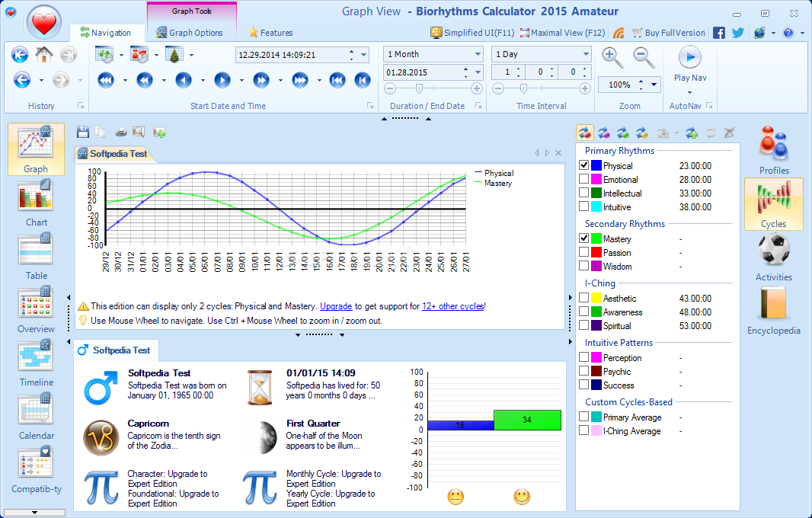Click Maximal View (F12) button
Viewport: 812px width, 518px height.
pyautogui.click(x=562, y=33)
